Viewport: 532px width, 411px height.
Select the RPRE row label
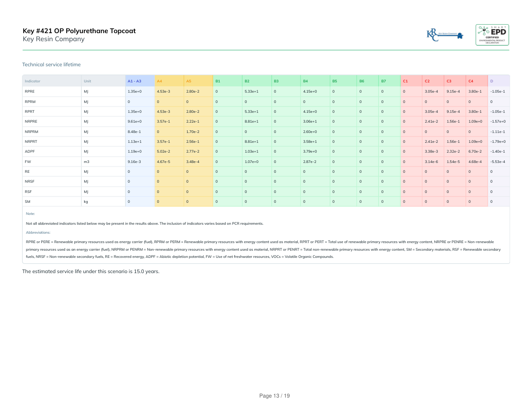(x=30, y=91)
